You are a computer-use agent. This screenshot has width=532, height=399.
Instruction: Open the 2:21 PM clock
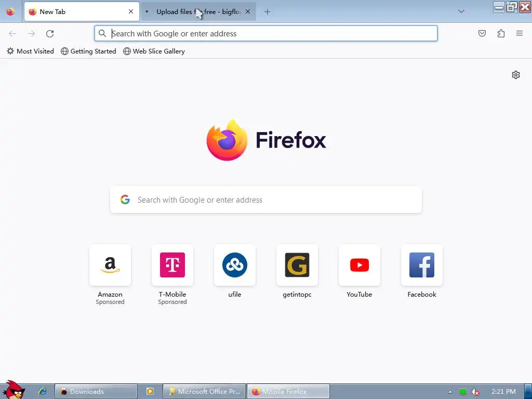(503, 392)
